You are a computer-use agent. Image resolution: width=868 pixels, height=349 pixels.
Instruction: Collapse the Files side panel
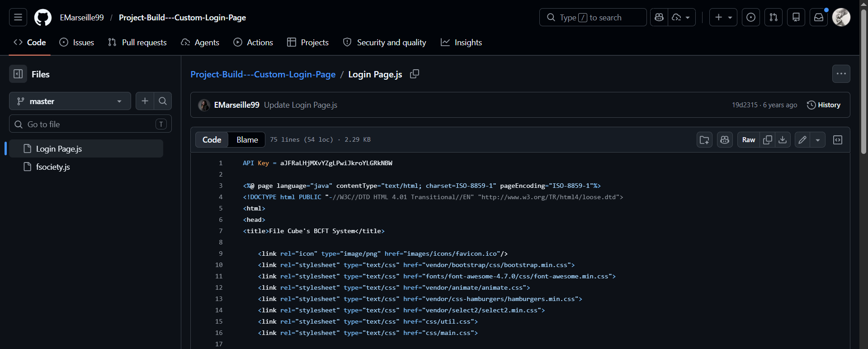click(x=18, y=74)
